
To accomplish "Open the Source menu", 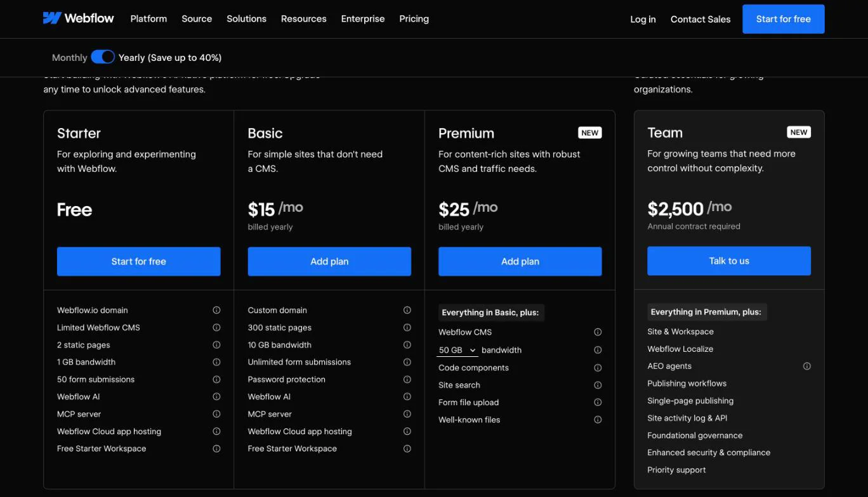I will click(x=197, y=19).
